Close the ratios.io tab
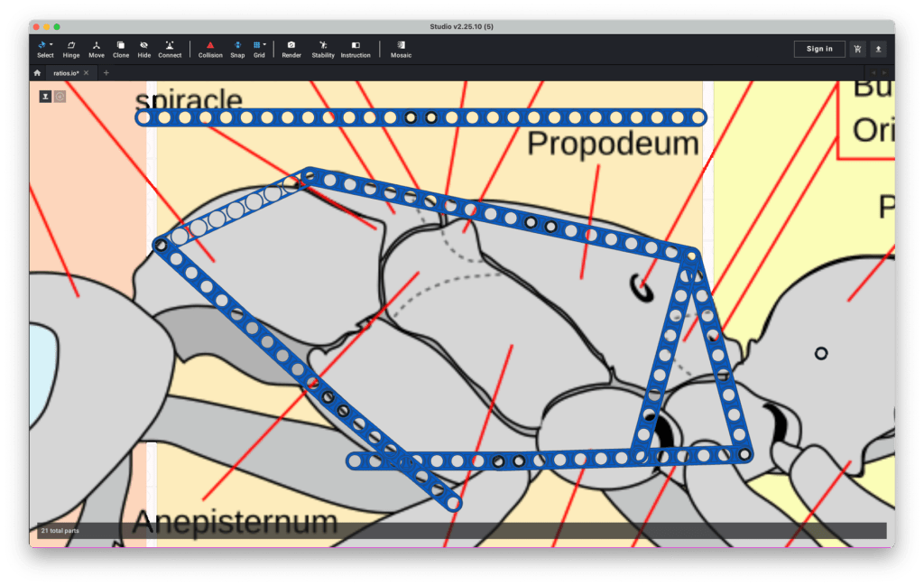 click(87, 73)
